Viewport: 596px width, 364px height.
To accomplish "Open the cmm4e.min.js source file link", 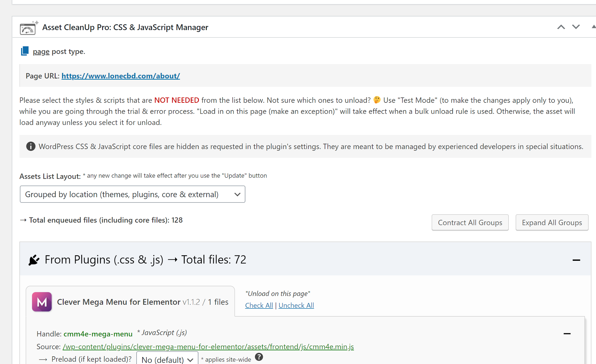I will tap(208, 347).
